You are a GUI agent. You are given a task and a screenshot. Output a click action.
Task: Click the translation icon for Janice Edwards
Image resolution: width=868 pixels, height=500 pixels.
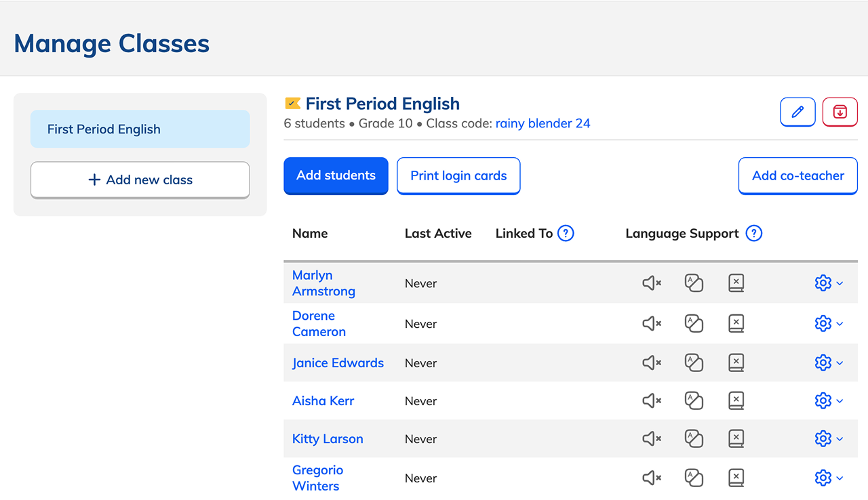[x=694, y=362]
